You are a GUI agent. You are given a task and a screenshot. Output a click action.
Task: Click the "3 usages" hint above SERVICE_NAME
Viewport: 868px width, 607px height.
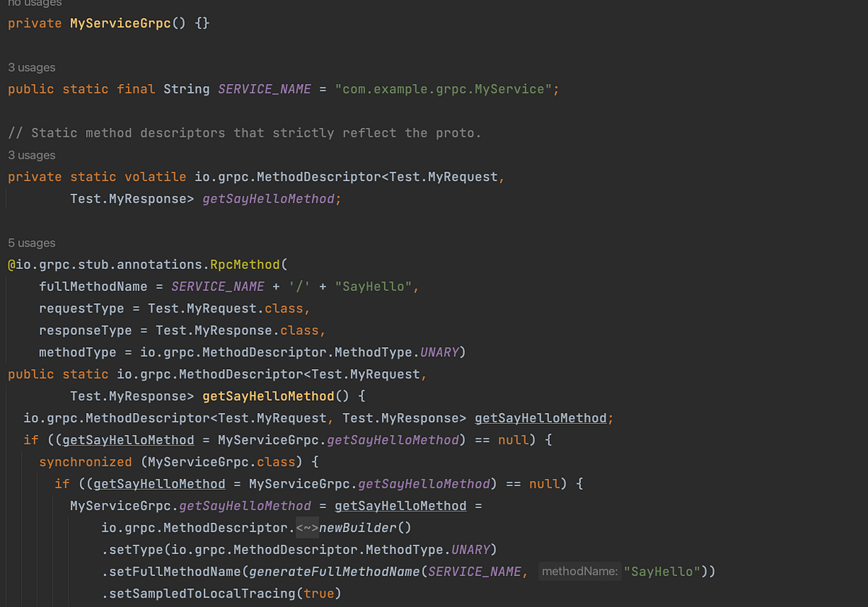coord(31,67)
